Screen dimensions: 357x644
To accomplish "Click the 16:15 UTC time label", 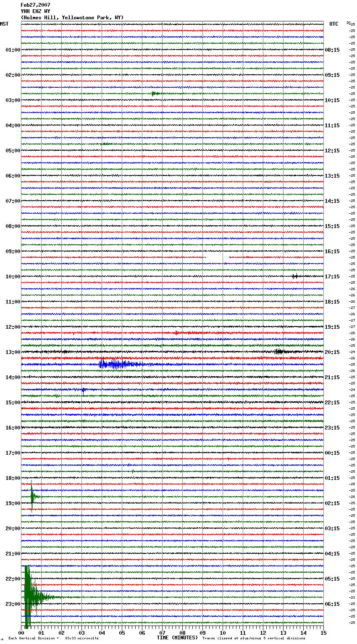I will click(332, 251).
